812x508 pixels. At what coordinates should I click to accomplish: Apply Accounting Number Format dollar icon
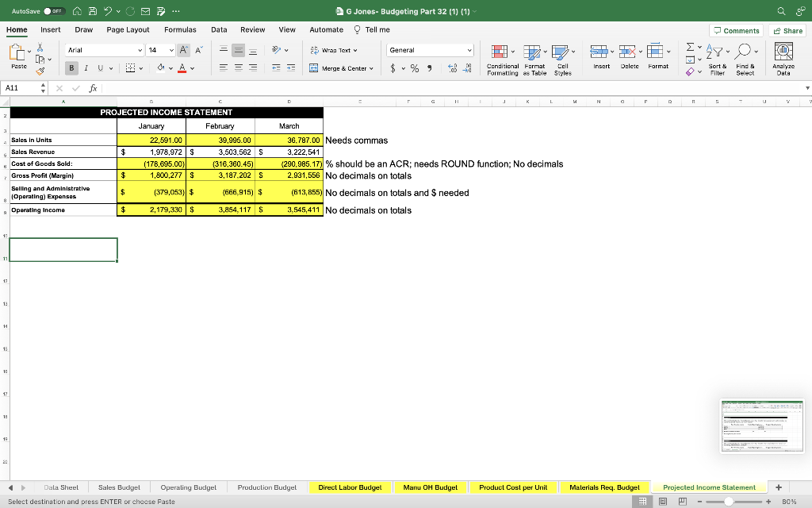(x=393, y=68)
